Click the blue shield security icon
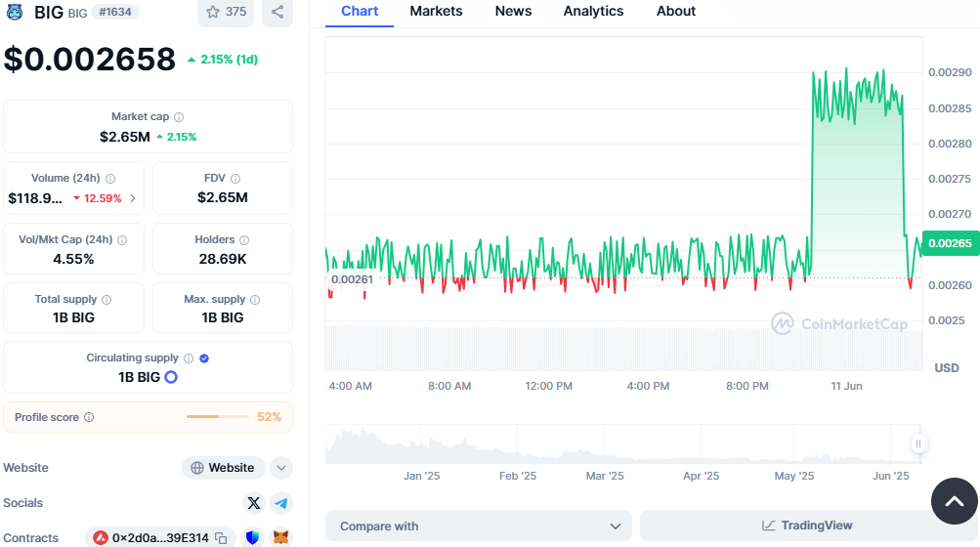The image size is (980, 547). 252,537
